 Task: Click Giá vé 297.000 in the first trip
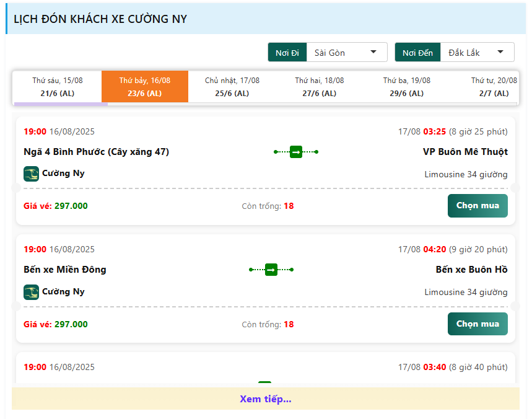pyautogui.click(x=56, y=206)
